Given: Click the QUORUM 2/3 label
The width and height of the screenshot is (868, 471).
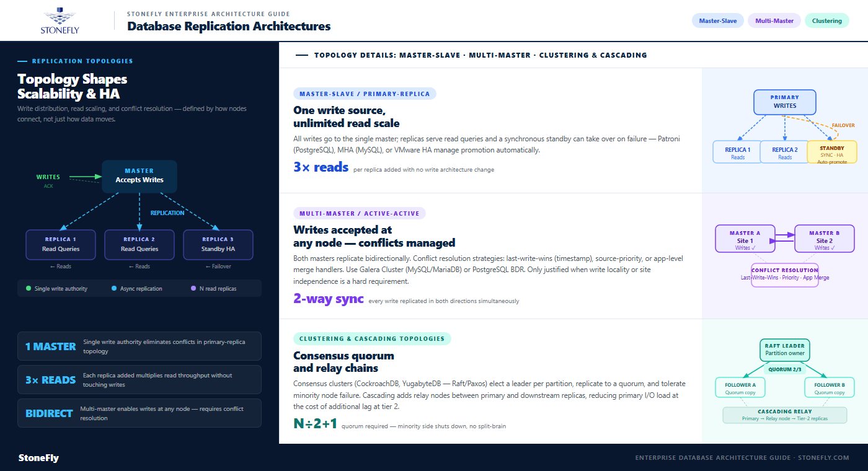Looking at the screenshot, I should click(x=785, y=369).
